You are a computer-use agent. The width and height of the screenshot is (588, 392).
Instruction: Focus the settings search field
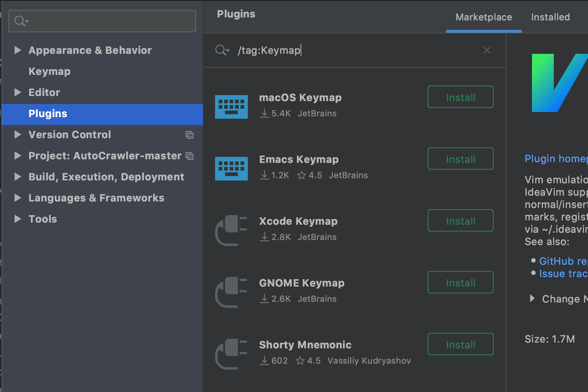tap(102, 21)
